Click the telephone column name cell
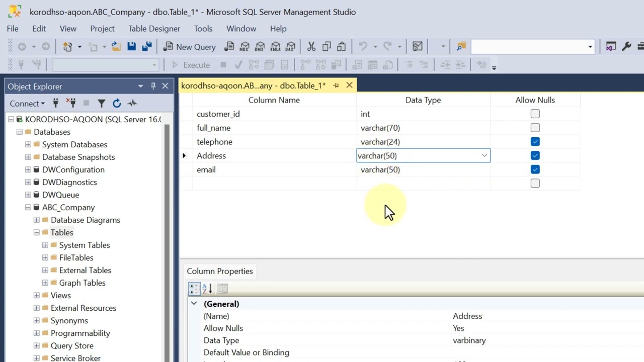This screenshot has width=644, height=362. tap(274, 142)
